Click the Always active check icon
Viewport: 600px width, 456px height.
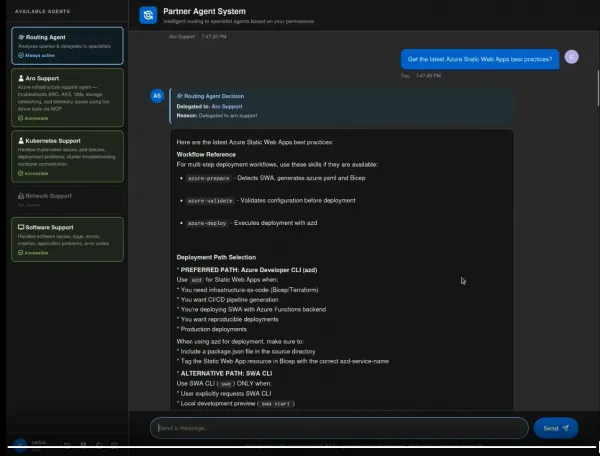pos(21,55)
